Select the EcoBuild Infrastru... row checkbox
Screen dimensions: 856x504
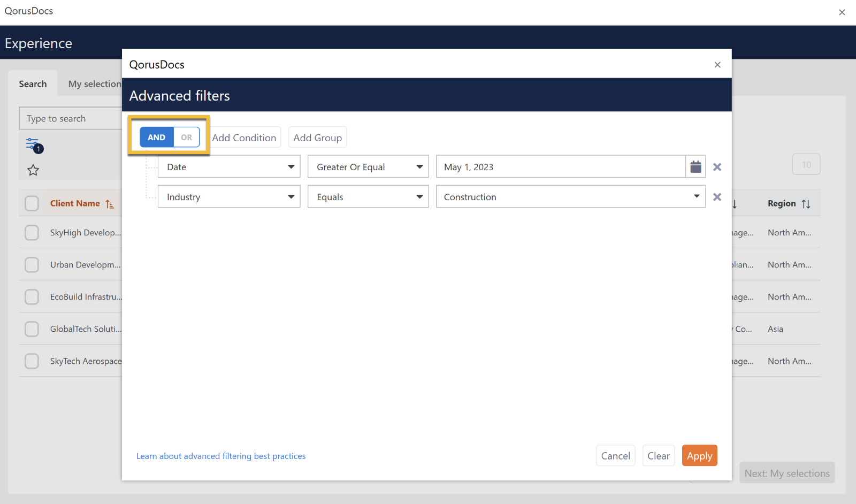pos(32,297)
